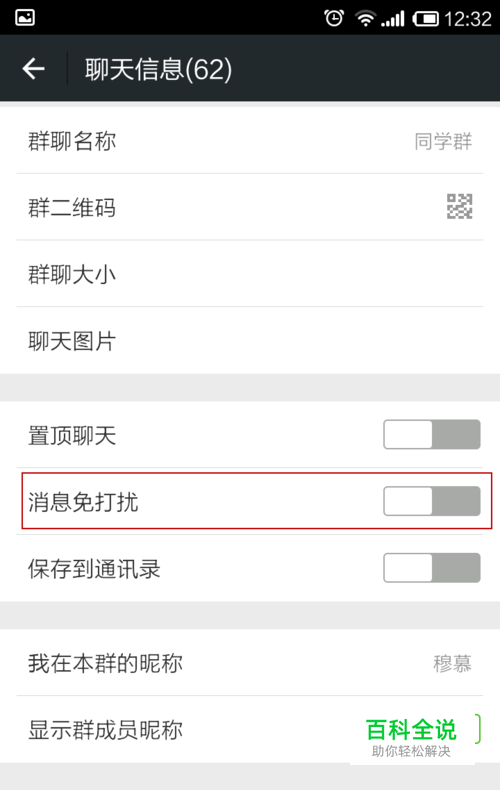
Task: Open the group QR code icon
Action: [460, 207]
